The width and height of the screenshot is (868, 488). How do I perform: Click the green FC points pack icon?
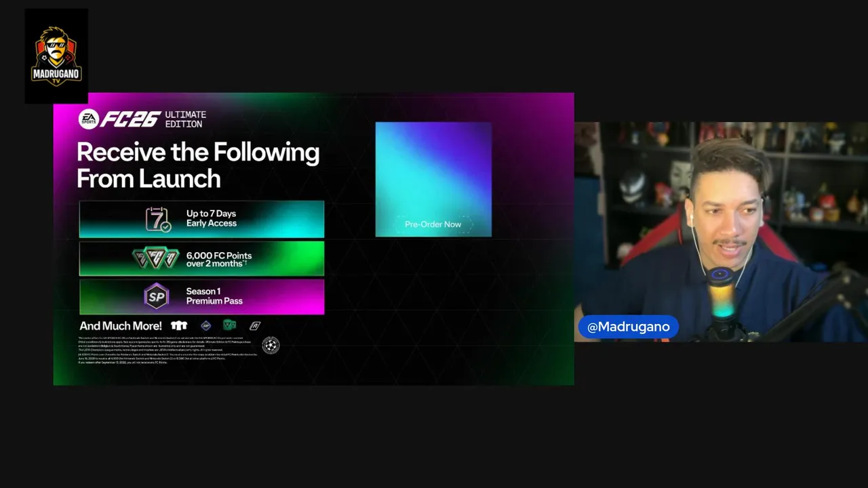click(x=229, y=325)
